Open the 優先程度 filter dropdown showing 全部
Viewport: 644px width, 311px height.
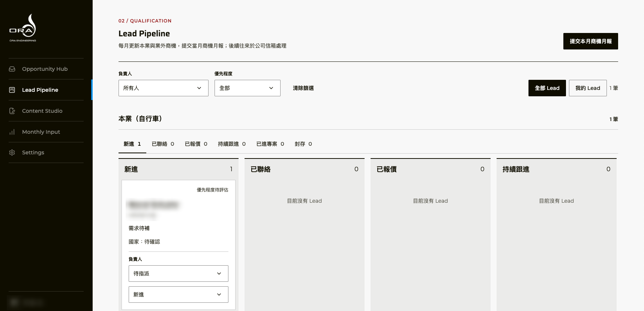(248, 88)
